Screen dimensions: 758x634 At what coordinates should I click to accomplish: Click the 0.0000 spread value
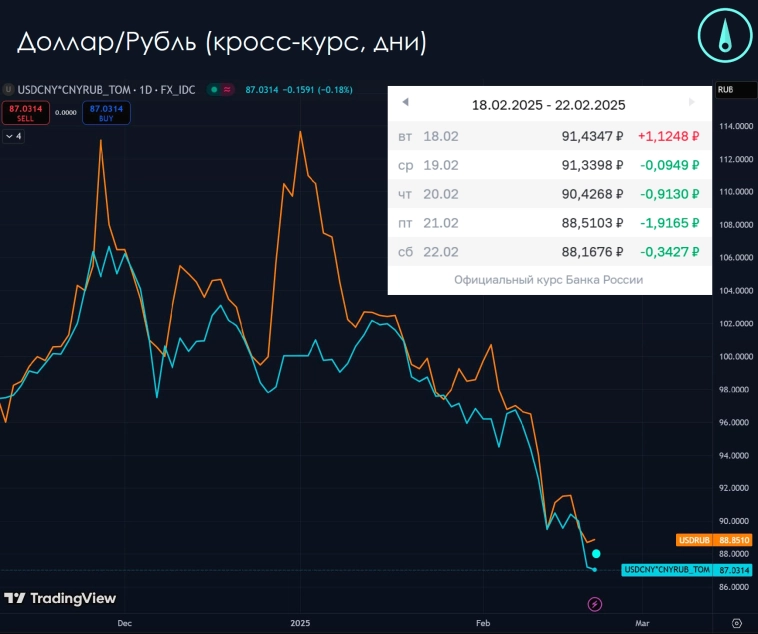pos(66,113)
